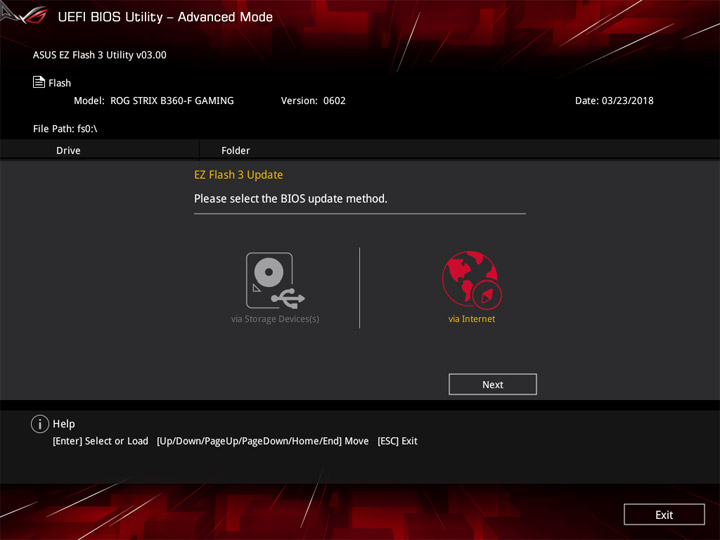
Task: Click the "ASUS EZ Flash 3 Utility v03.00" text
Action: click(99, 55)
